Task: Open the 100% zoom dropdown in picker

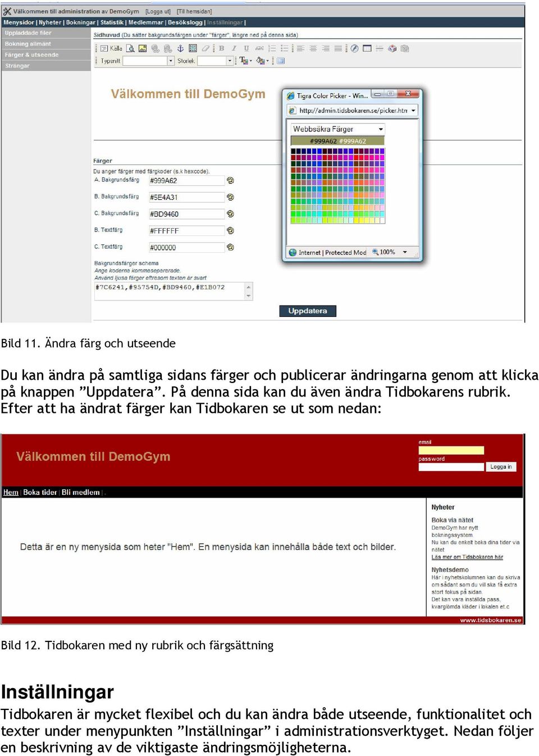Action: click(405, 252)
